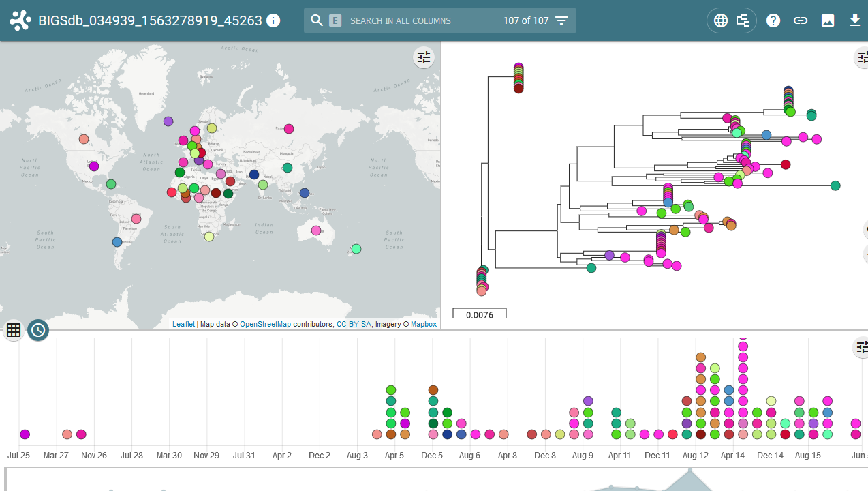Expand the tree panel controls
The image size is (868, 491).
[862, 57]
